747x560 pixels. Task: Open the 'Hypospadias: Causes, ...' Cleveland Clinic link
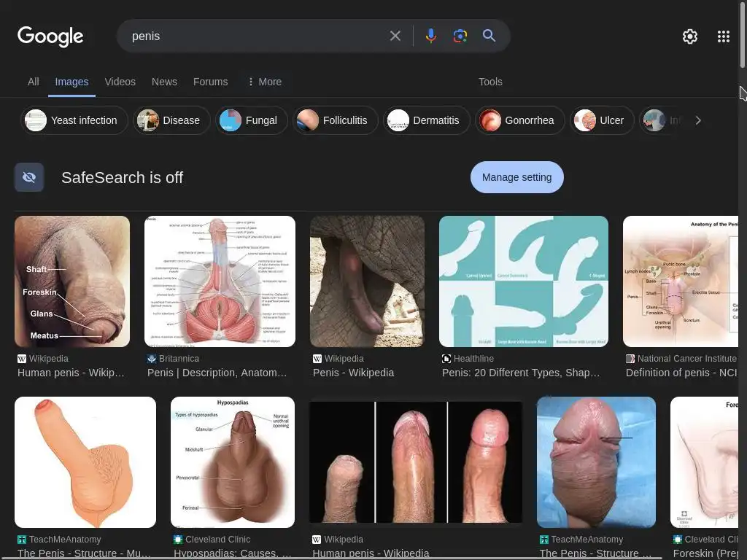pyautogui.click(x=233, y=553)
